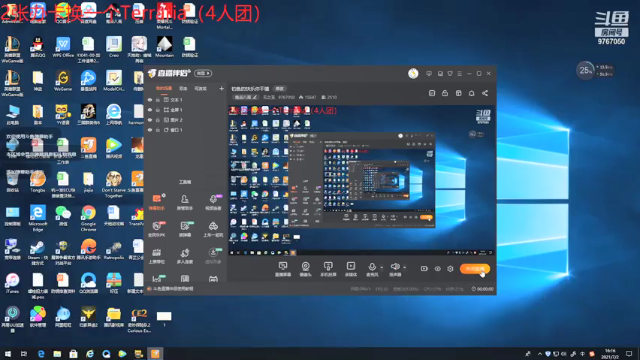The width and height of the screenshot is (640, 360).
Task: Click the live preview canvas
Action: click(361, 180)
